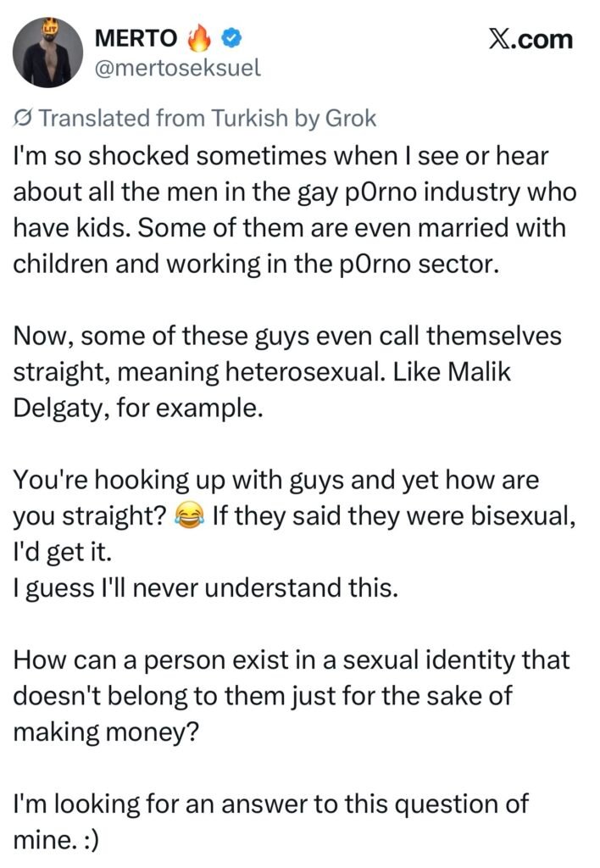Click the word "Grok" in translation note
The image size is (600, 868).
tap(349, 118)
